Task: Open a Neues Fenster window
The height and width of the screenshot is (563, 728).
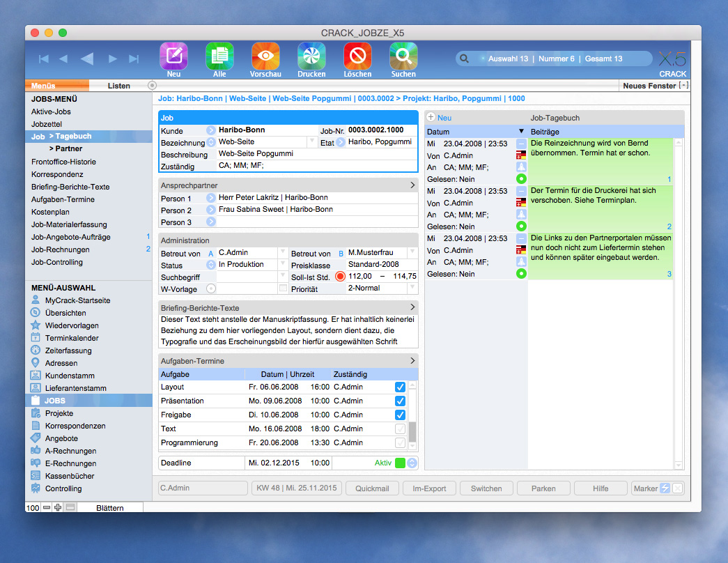Action: pos(651,86)
